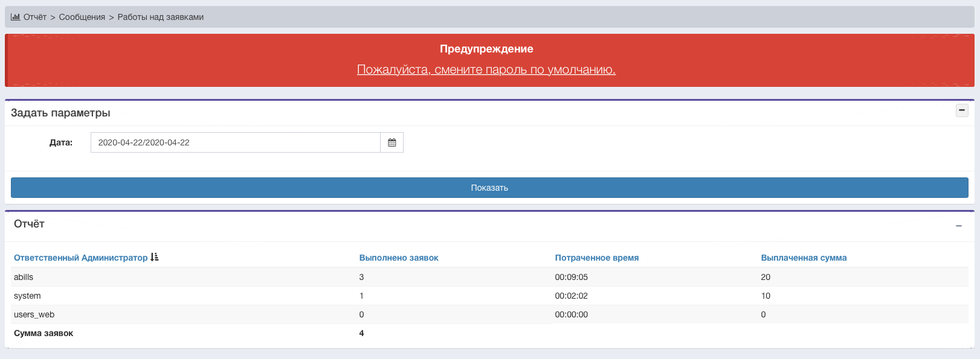Select the users_web administrator row
This screenshot has width=980, height=359.
[x=34, y=314]
